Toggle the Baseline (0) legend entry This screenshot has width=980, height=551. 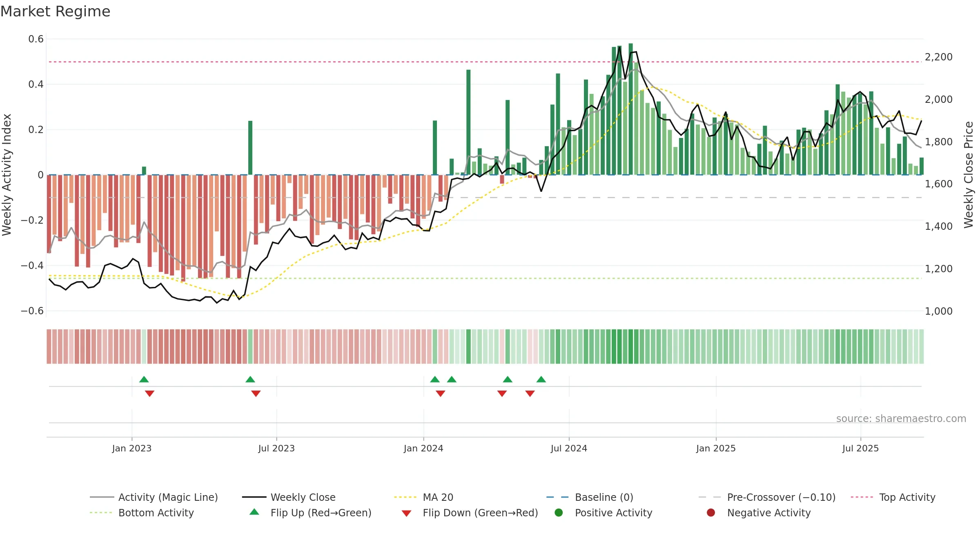click(590, 497)
